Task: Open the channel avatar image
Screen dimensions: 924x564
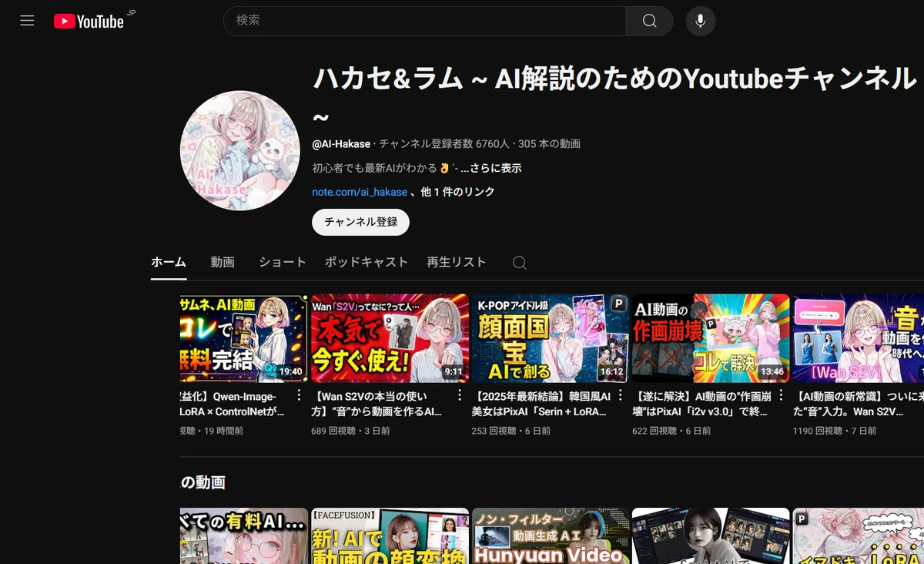Action: click(240, 150)
